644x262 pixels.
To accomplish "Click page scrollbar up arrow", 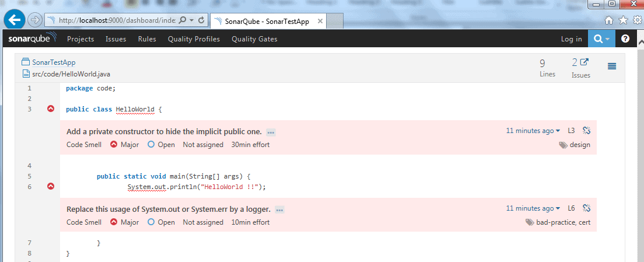I will coord(640,42).
